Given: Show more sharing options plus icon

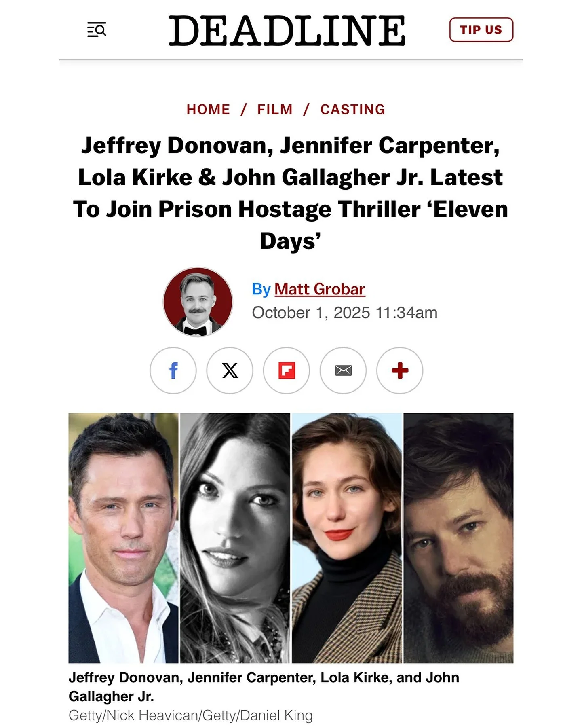Looking at the screenshot, I should [400, 370].
